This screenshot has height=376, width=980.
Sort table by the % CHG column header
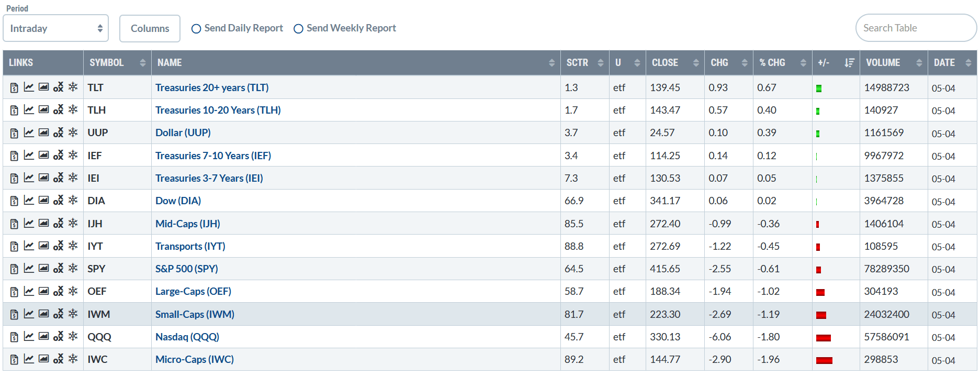(x=782, y=63)
